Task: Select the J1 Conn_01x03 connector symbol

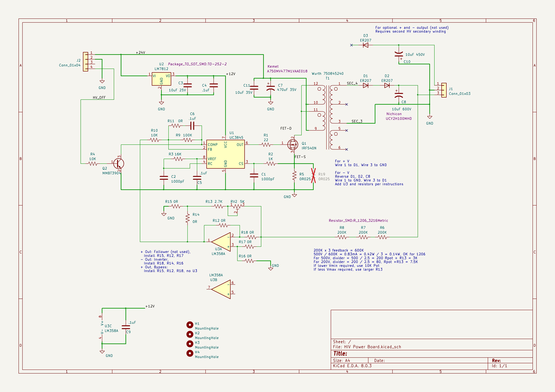Action: [x=444, y=90]
